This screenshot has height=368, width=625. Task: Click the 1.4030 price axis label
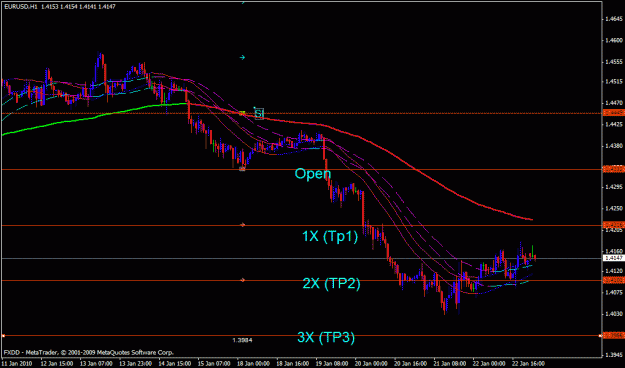pos(614,313)
